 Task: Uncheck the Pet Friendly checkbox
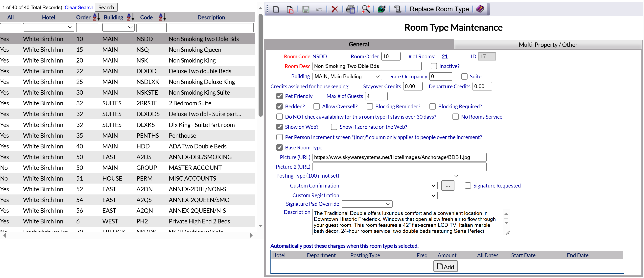click(280, 96)
